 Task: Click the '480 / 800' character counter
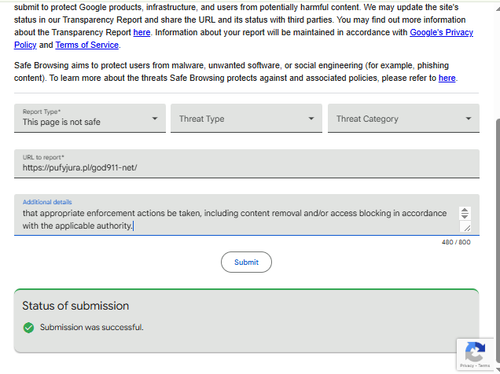tap(456, 242)
